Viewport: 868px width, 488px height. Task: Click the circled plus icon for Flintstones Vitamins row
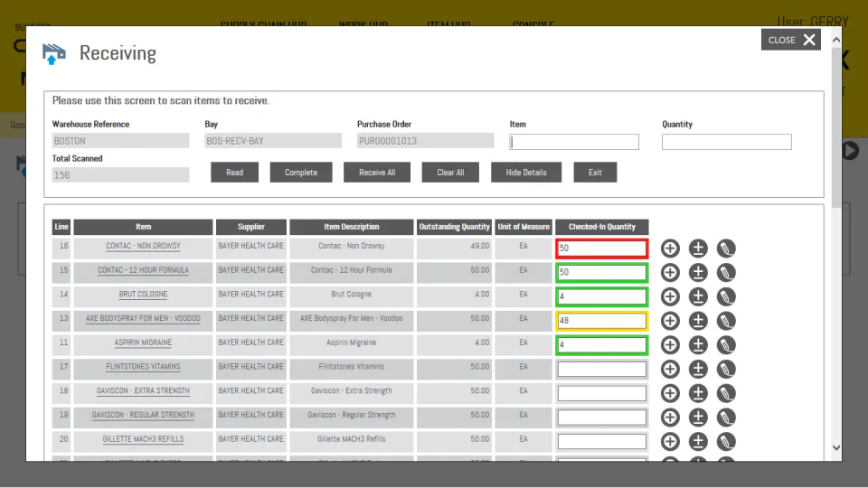(670, 369)
